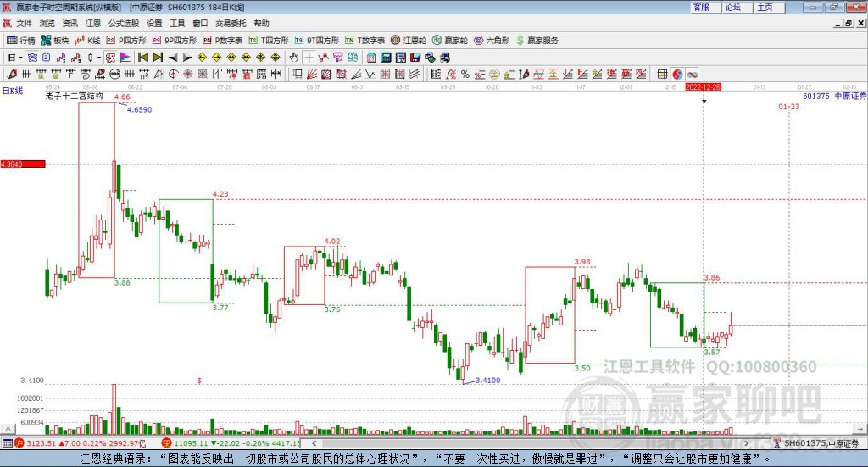Open the 江恩轮 Gann wheel

(x=409, y=41)
